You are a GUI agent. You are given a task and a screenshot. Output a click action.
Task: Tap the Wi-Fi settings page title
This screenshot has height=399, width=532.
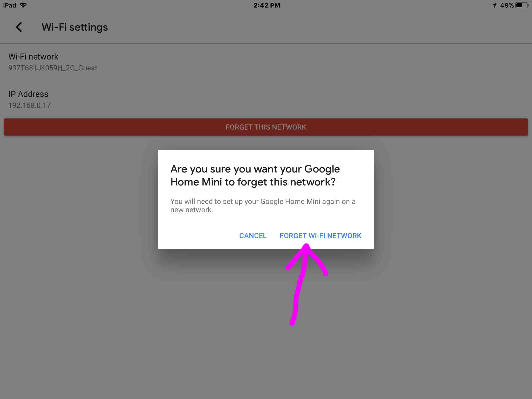click(x=75, y=27)
